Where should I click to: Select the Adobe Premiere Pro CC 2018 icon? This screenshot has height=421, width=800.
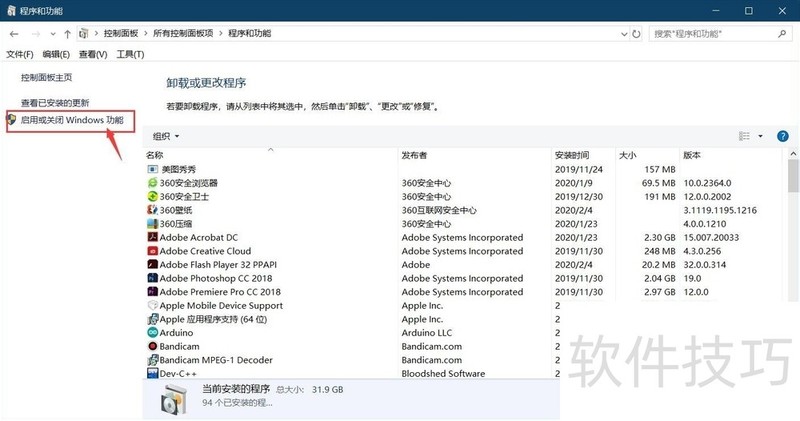(153, 292)
